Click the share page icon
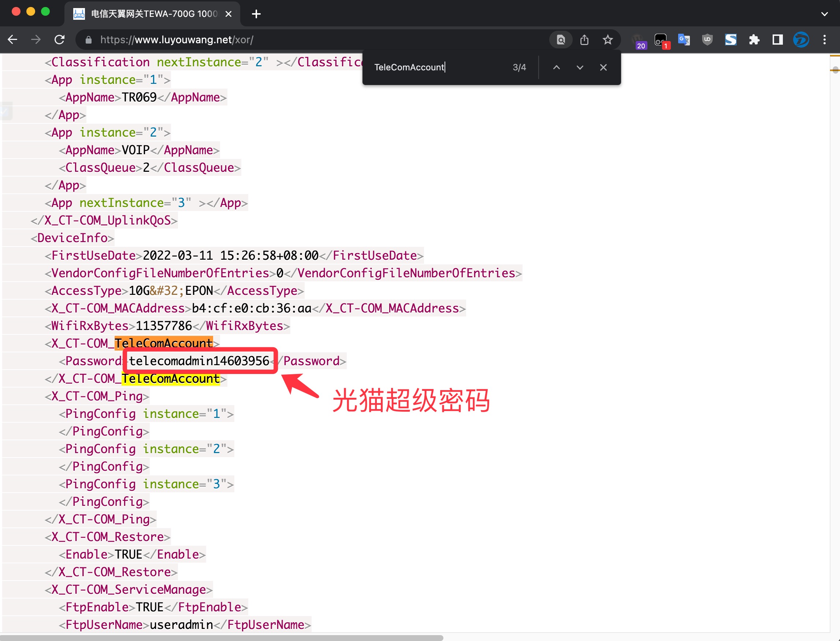The width and height of the screenshot is (840, 641). [x=584, y=40]
